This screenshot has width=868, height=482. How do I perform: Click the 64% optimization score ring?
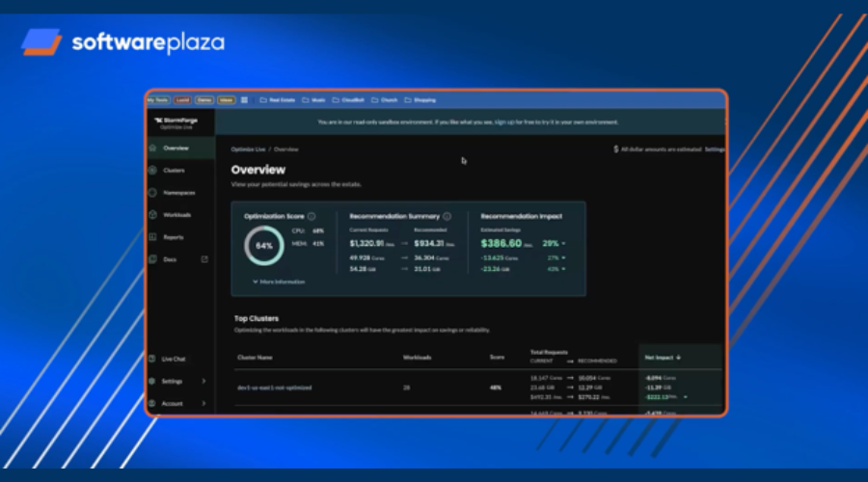click(263, 246)
